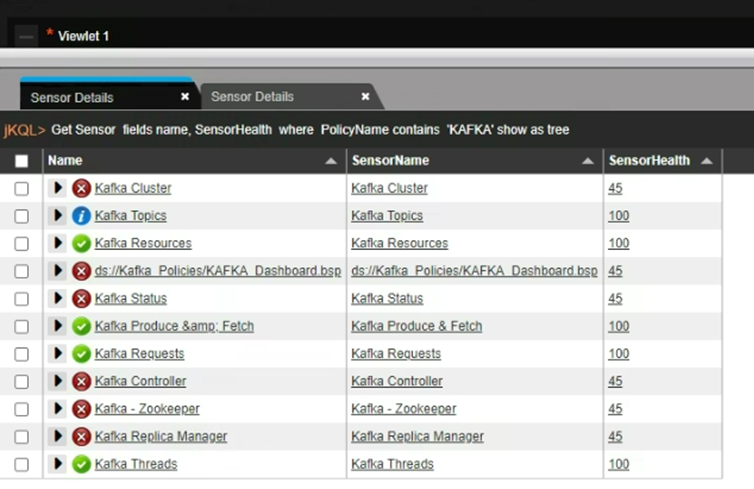Check the Kafka Produce & Fetch row checkbox
This screenshot has height=489, width=754.
tap(21, 327)
